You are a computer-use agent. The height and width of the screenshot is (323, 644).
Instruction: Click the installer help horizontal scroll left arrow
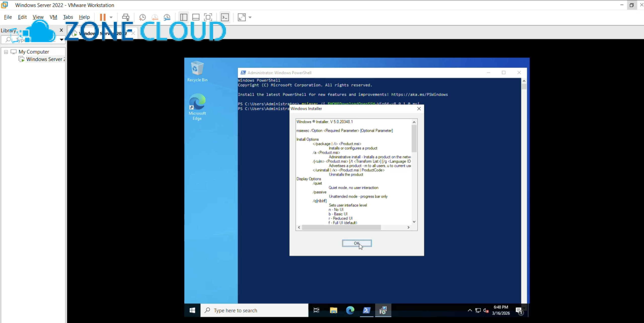[299, 227]
